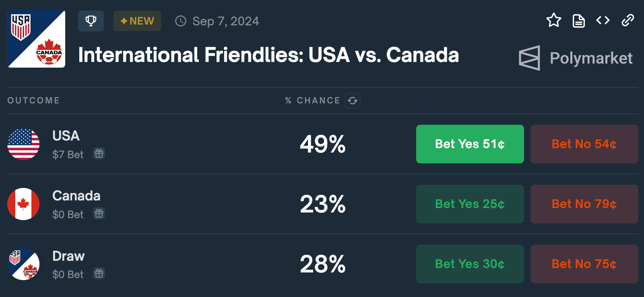Click the USA vs. Canada market thumbnail
Viewport: 644px width, 297px height.
click(x=36, y=39)
